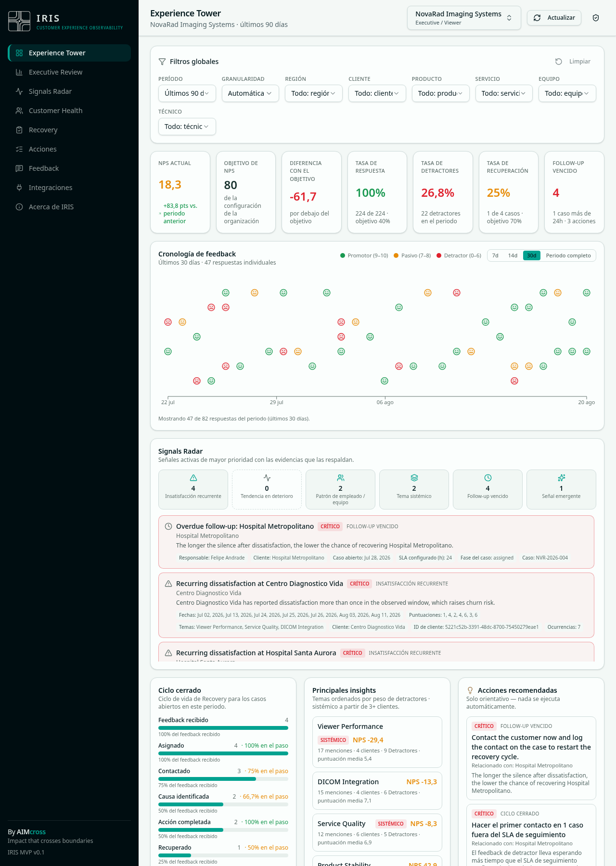Switch timeline range to 14d

click(x=513, y=255)
